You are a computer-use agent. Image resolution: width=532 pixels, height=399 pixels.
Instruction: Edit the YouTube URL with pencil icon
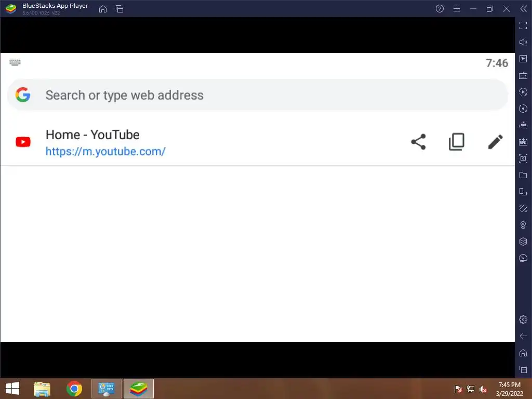[495, 142]
